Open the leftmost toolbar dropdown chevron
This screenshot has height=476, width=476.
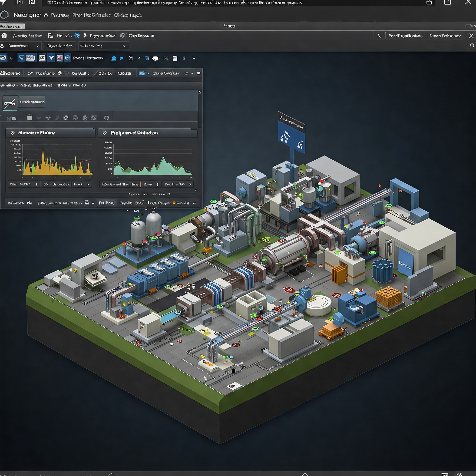coord(38,46)
